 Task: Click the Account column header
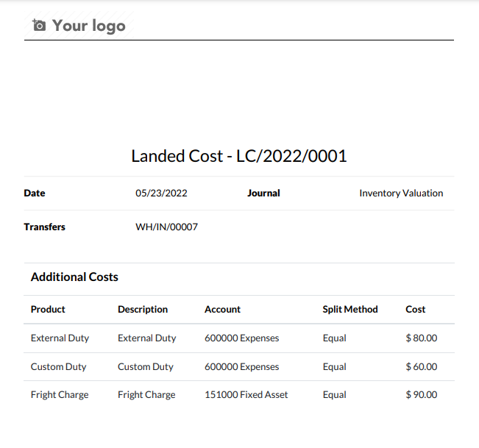point(222,310)
